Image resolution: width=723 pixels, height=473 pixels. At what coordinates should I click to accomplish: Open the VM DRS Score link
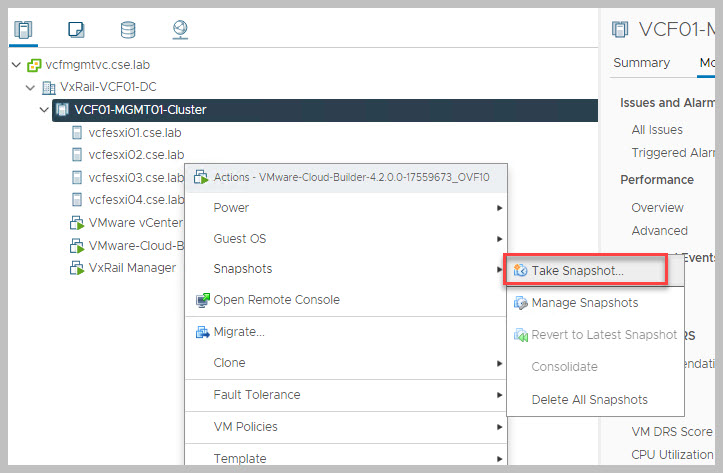(x=672, y=432)
